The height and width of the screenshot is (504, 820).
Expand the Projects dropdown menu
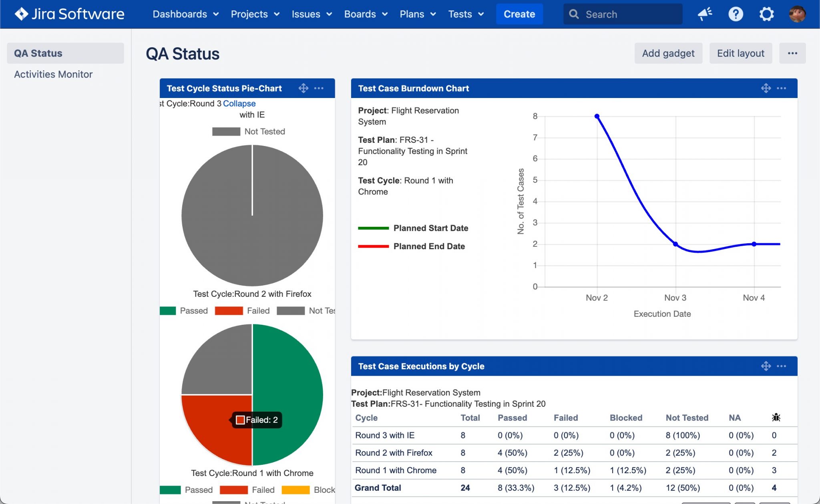pos(255,14)
